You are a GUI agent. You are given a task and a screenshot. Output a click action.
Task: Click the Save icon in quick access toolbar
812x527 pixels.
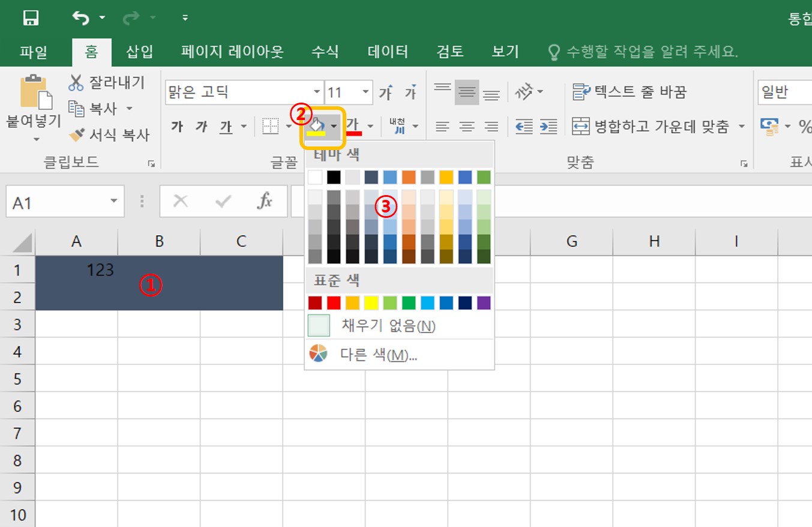click(29, 17)
